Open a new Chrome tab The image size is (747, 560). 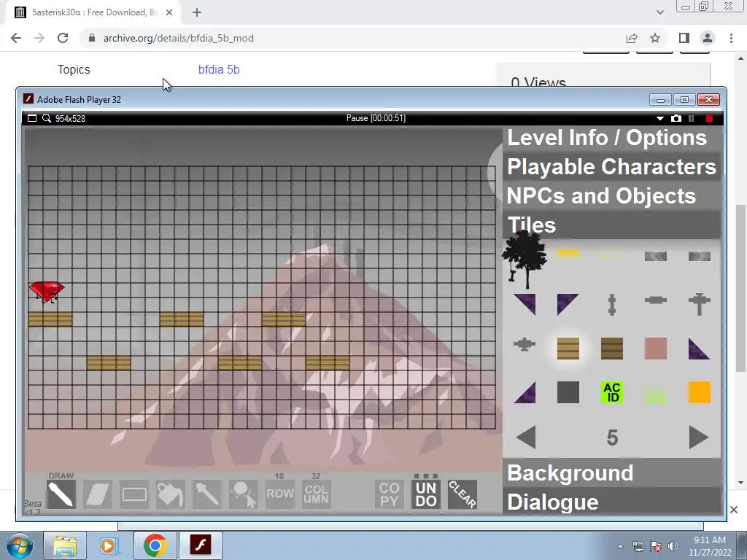point(197,13)
